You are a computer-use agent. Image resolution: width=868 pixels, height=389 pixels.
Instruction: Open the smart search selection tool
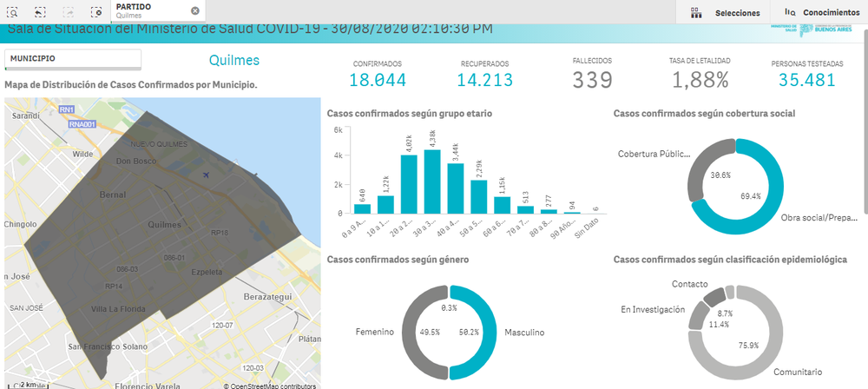coord(13,12)
